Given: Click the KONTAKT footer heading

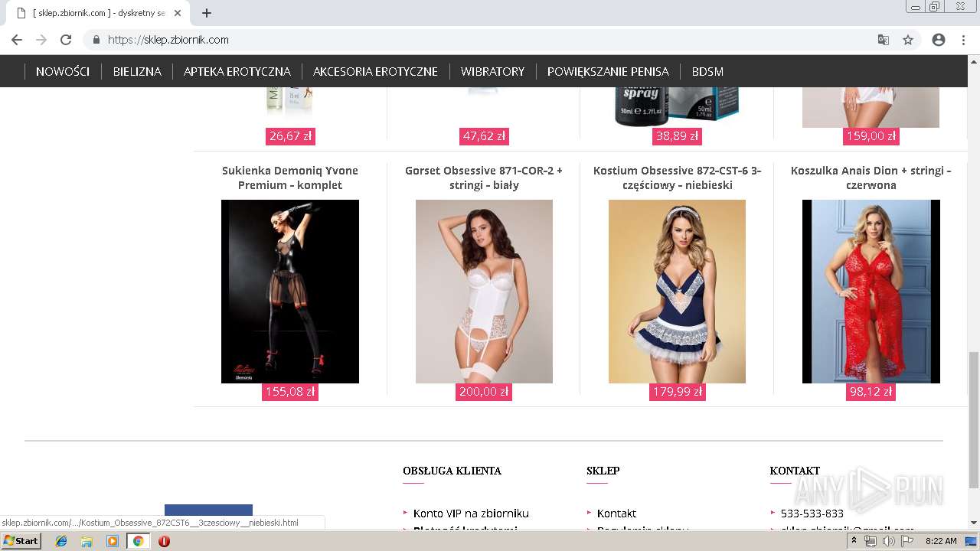Looking at the screenshot, I should pyautogui.click(x=795, y=471).
